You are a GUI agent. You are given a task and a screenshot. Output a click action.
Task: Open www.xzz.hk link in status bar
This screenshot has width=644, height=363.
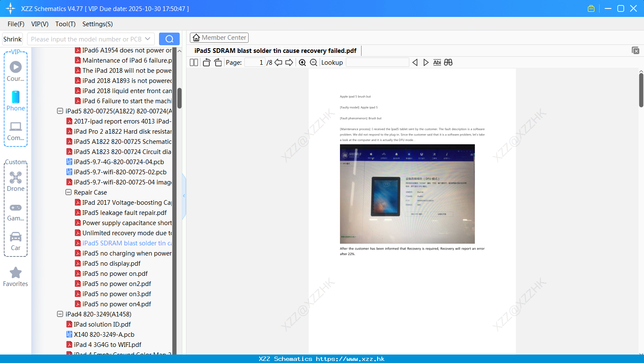click(x=350, y=359)
